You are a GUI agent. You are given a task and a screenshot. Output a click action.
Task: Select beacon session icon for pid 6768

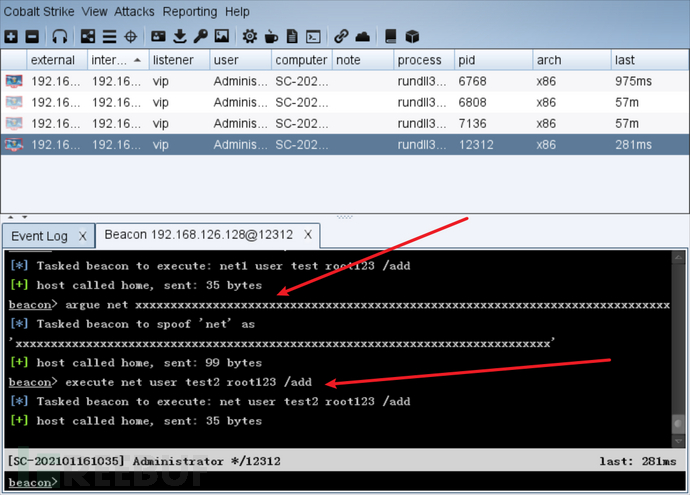coord(14,81)
